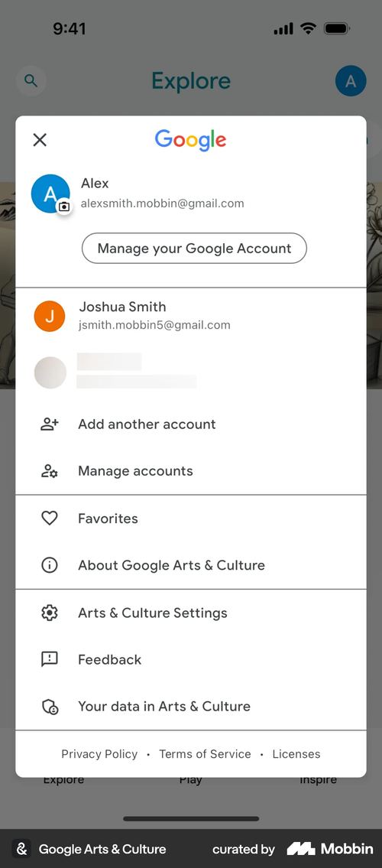Open the Terms of Service link
The image size is (382, 868).
(x=205, y=754)
